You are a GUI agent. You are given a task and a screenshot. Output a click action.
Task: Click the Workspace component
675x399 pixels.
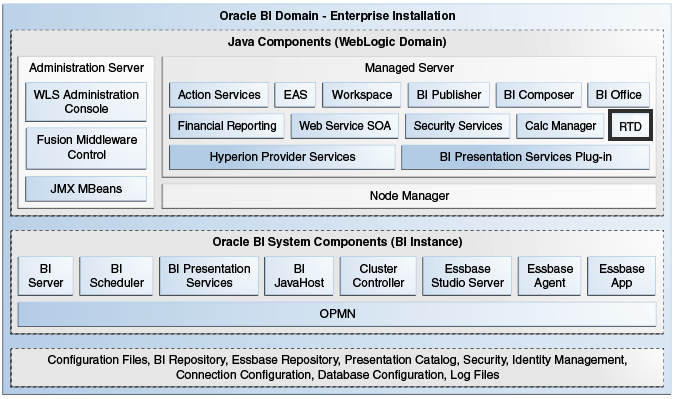click(362, 95)
